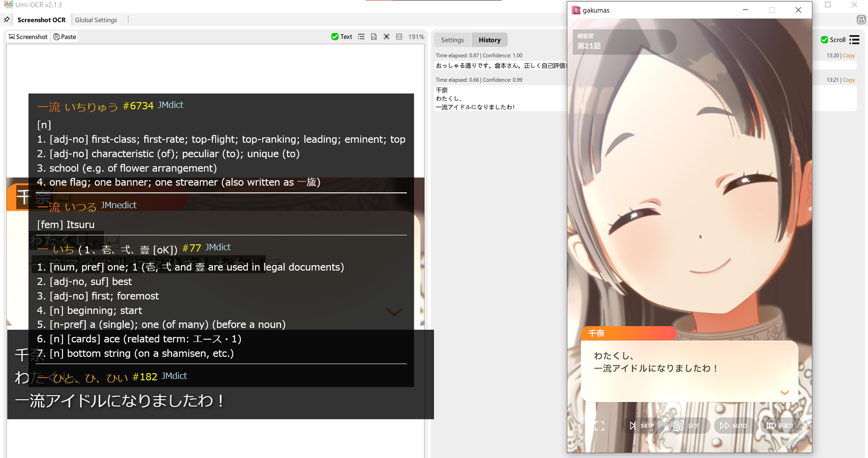The image size is (868, 458).
Task: Pin the Umi-OCR window on top
Action: tap(7, 20)
